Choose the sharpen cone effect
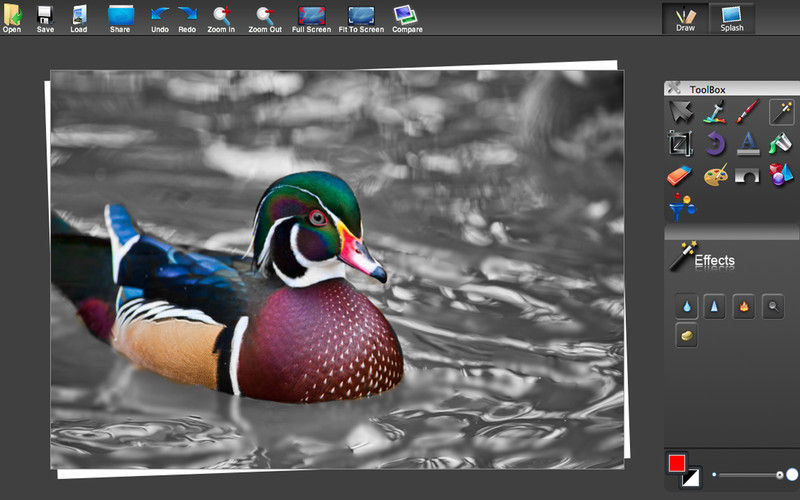The height and width of the screenshot is (500, 800). click(x=714, y=307)
